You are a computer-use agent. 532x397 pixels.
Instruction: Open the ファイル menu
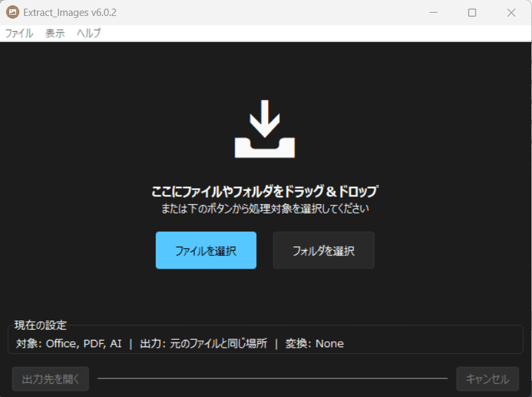tap(19, 33)
